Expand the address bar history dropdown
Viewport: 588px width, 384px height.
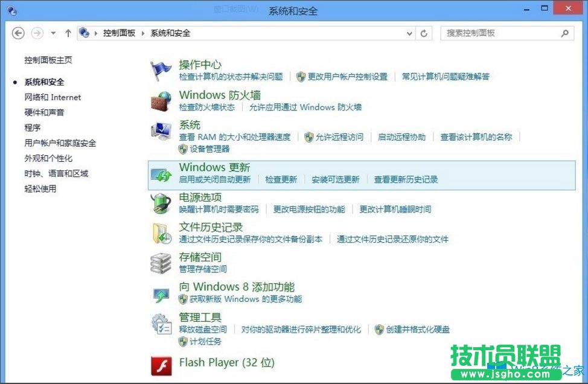point(409,33)
